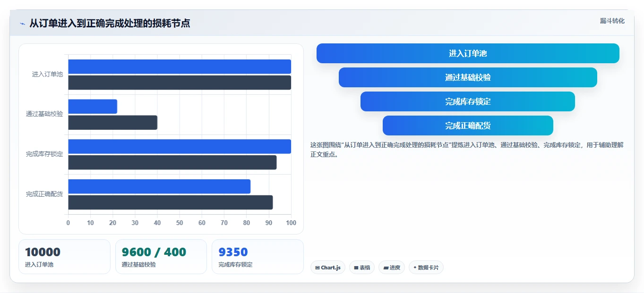
Task: Click the 进入订单池 chart axis label
Action: pos(47,75)
